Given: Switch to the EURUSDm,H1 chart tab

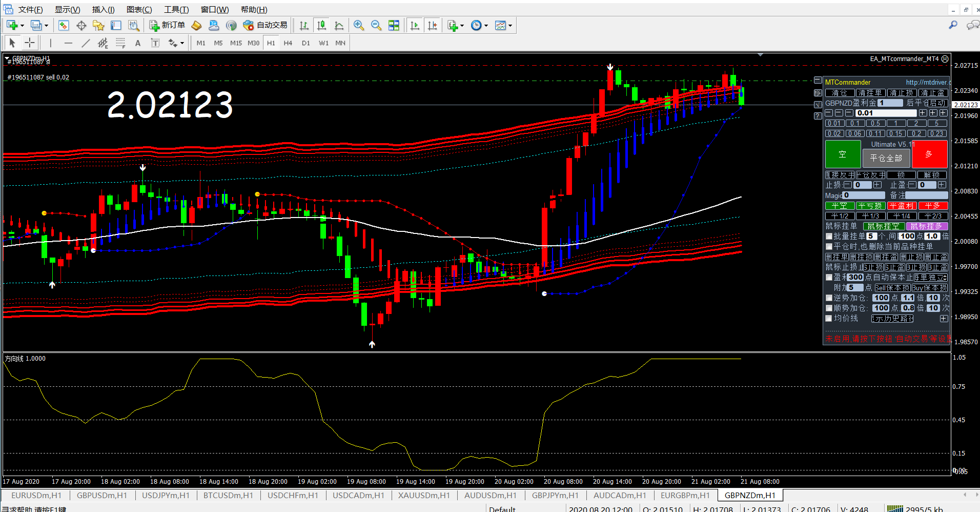Looking at the screenshot, I should (36, 495).
